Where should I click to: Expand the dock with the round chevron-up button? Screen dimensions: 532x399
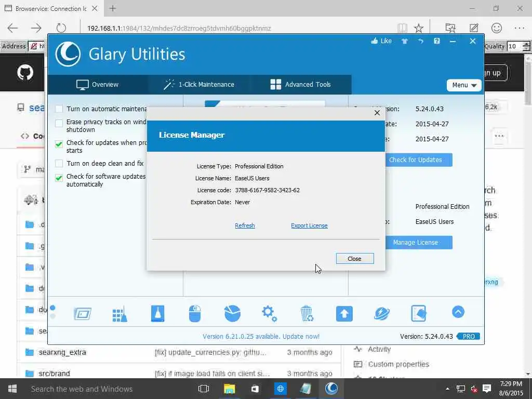[458, 312]
